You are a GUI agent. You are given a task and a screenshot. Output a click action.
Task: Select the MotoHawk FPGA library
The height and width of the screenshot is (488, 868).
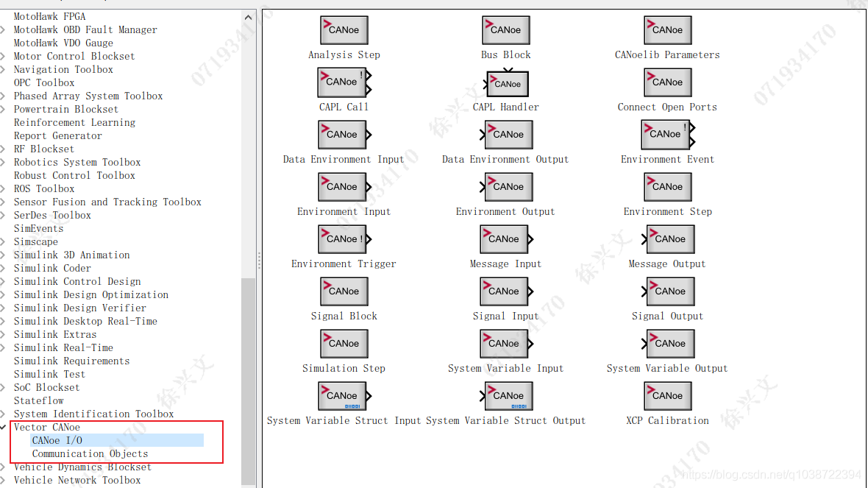[49, 17]
